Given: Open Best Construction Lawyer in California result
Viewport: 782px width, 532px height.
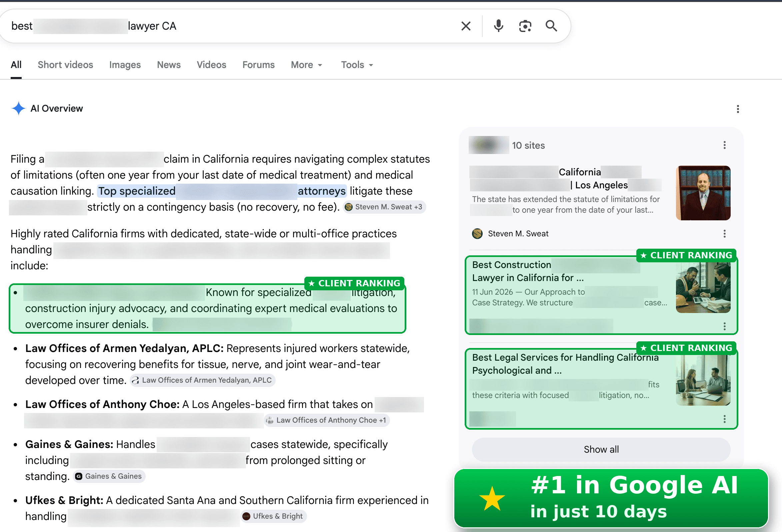Looking at the screenshot, I should coord(528,271).
